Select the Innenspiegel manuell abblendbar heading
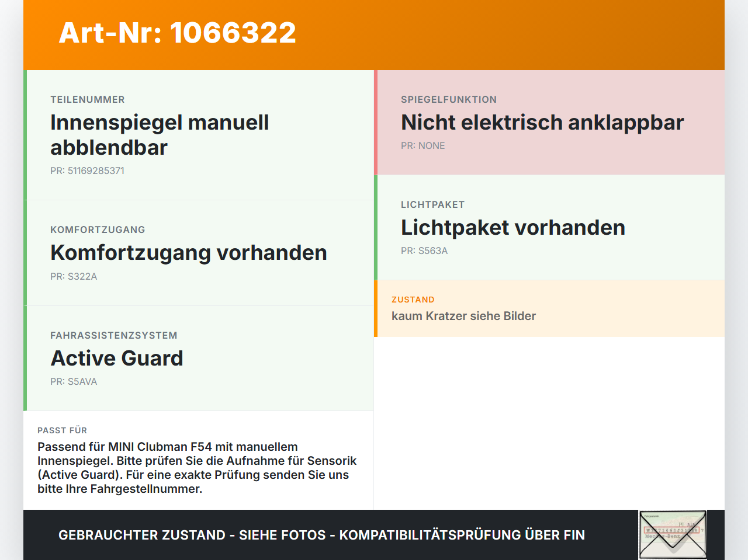This screenshot has width=748, height=560. (x=160, y=135)
